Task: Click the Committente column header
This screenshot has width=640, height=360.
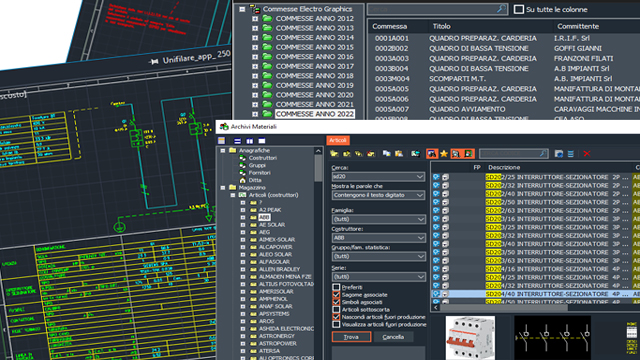Action: click(x=578, y=26)
